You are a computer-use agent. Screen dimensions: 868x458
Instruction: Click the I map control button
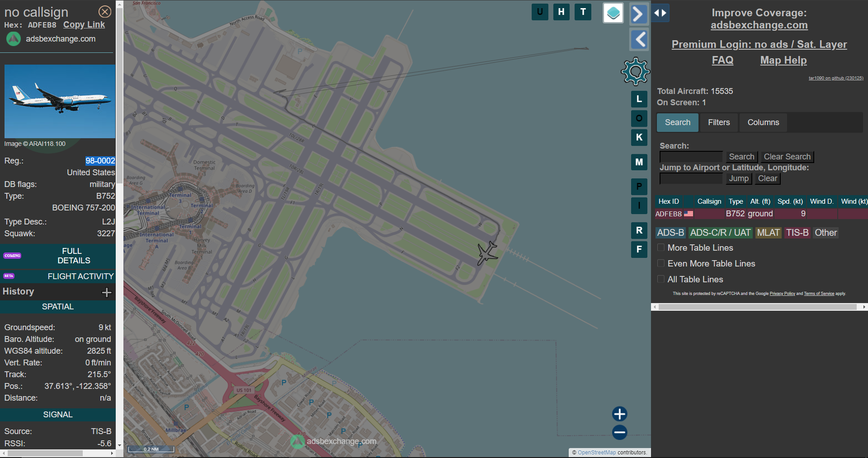[x=639, y=206]
